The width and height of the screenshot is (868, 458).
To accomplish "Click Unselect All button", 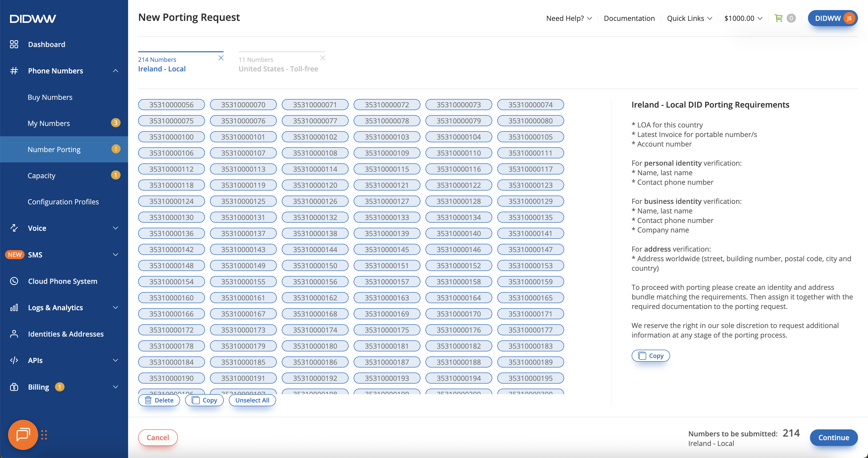I will coord(252,400).
